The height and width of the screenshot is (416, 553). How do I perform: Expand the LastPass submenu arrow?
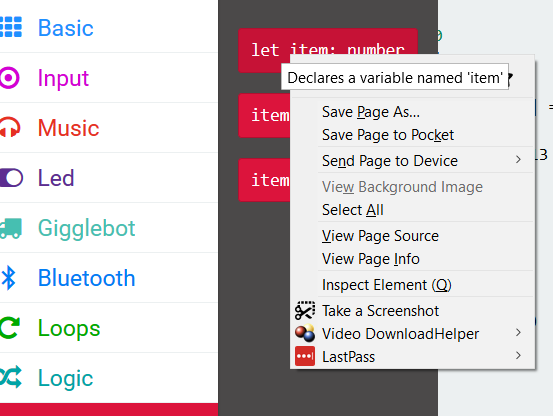click(518, 355)
